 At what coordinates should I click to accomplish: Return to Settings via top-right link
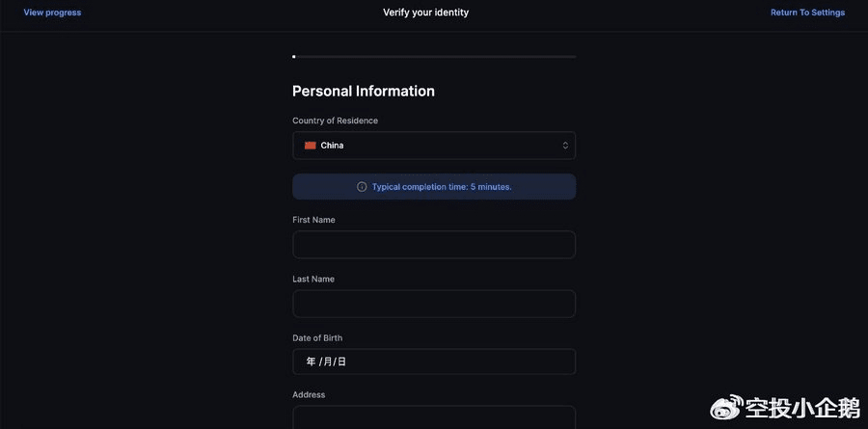(807, 13)
